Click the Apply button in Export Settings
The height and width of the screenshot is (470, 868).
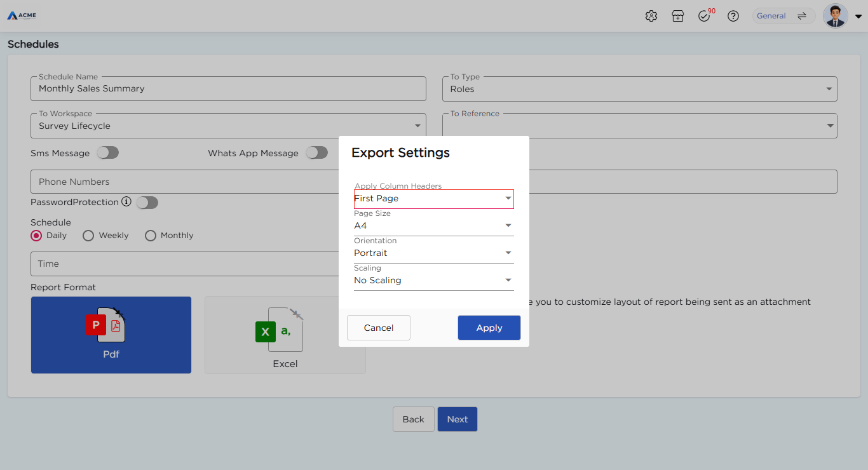489,328
